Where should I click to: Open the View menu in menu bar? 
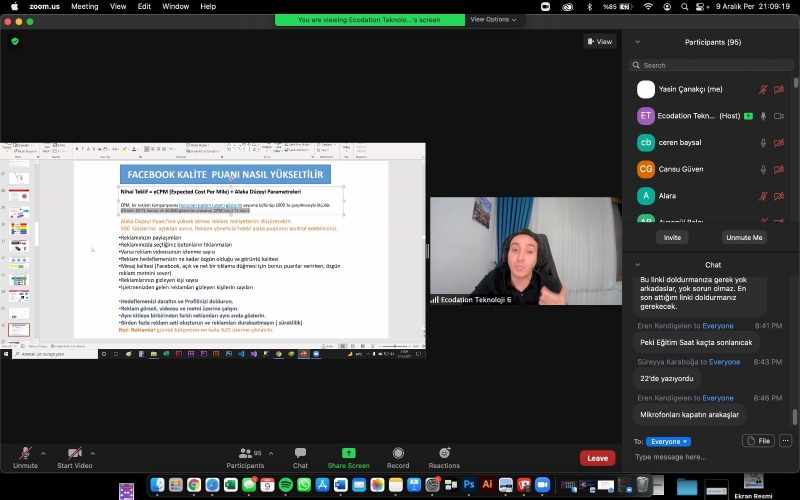[x=118, y=7]
